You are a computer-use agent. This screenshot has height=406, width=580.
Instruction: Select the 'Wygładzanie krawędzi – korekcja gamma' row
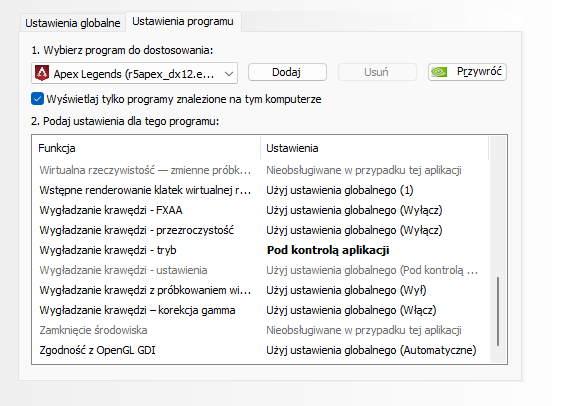(260, 310)
